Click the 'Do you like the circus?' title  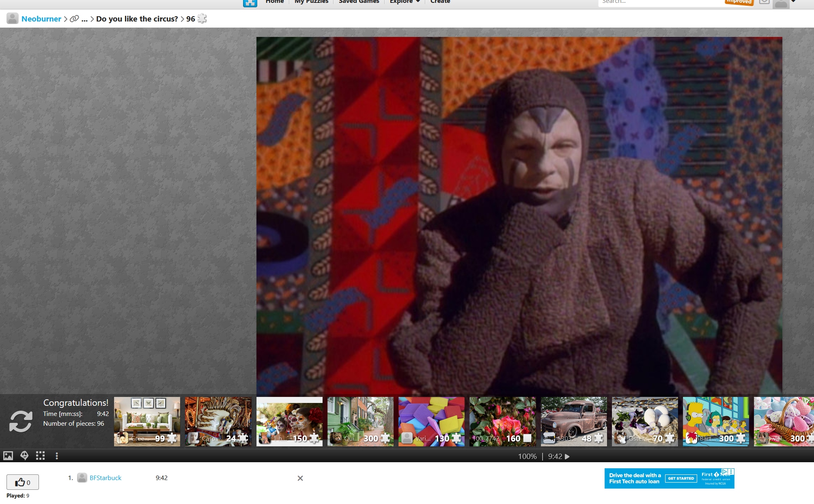(137, 19)
